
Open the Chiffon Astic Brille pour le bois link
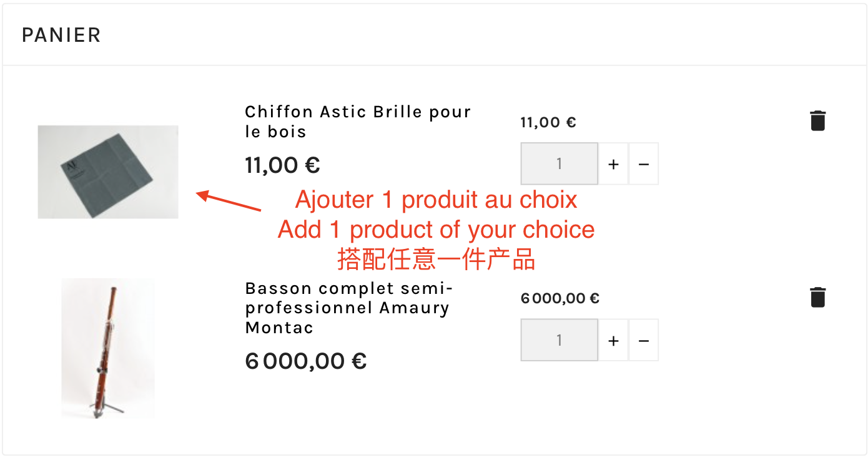click(357, 122)
